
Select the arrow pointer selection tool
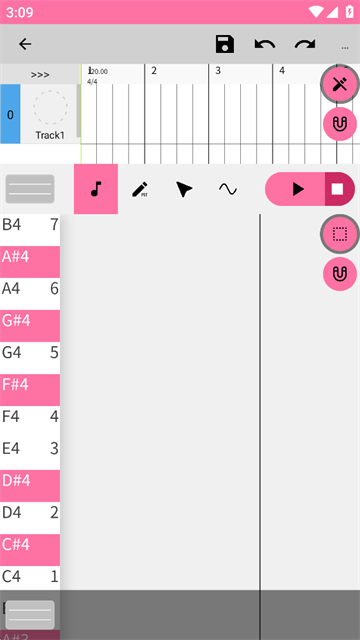[184, 189]
